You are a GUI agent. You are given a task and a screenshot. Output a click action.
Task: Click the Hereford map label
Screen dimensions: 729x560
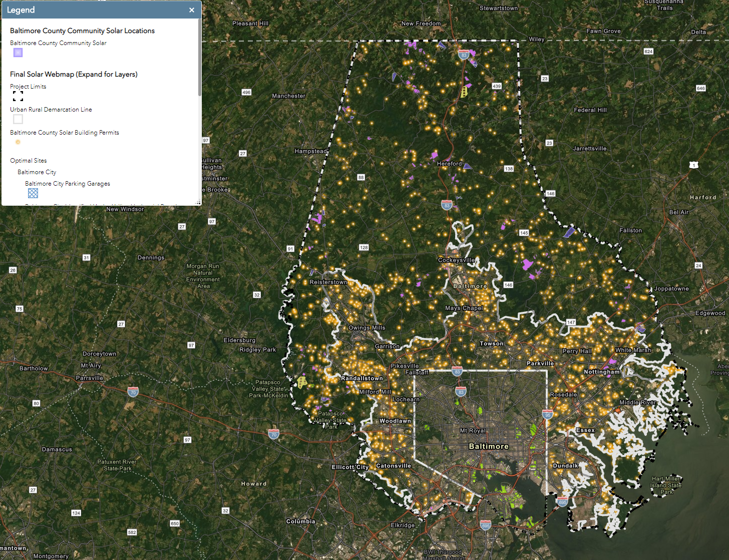pyautogui.click(x=450, y=164)
